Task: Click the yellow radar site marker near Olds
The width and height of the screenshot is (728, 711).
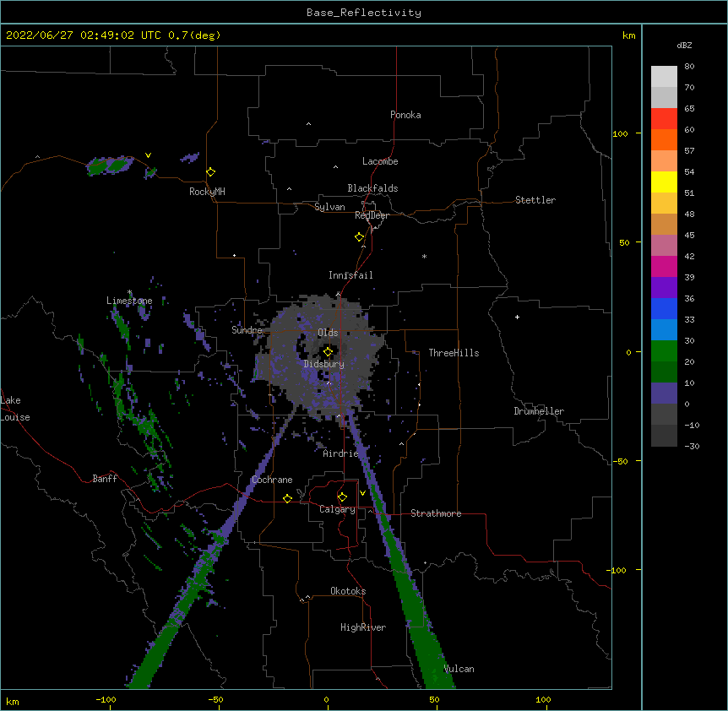Action: coord(328,352)
